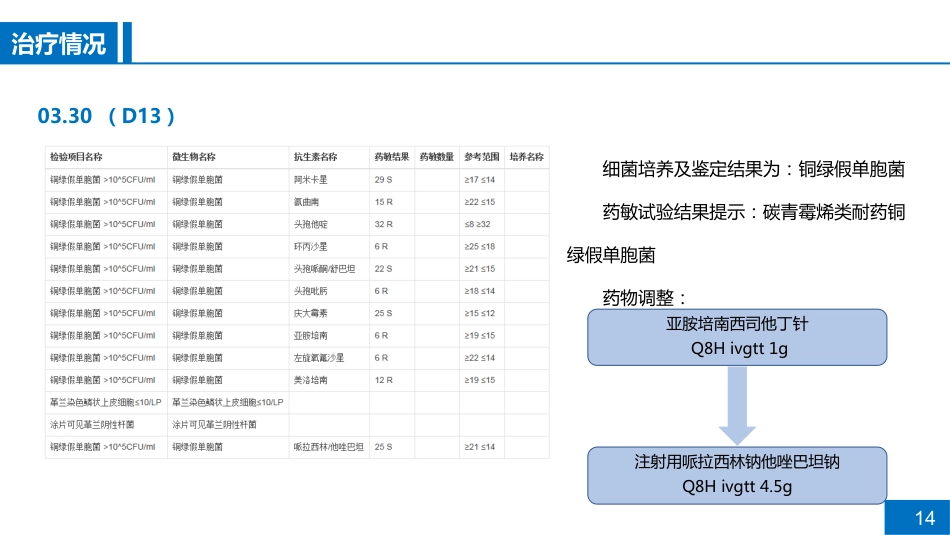Click 涂片可见革兰阴性杆菌 in the 微生物名称 column
The image size is (950, 535).
click(214, 425)
